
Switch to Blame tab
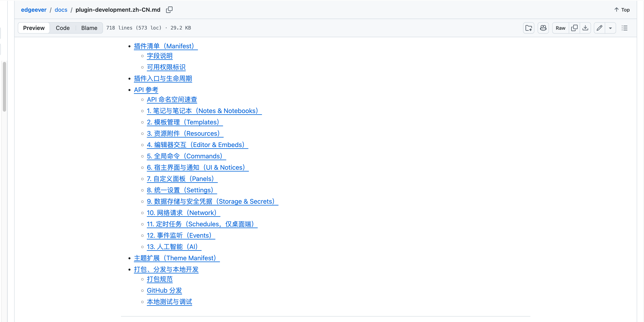click(x=89, y=28)
